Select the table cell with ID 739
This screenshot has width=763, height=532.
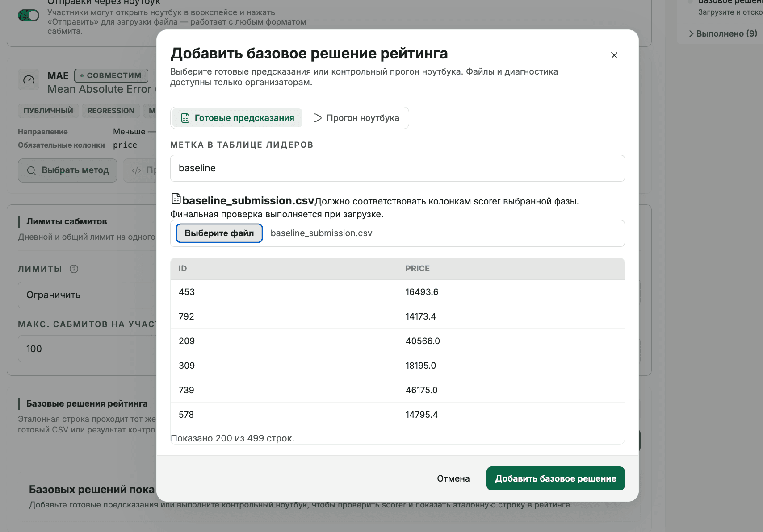(x=187, y=390)
